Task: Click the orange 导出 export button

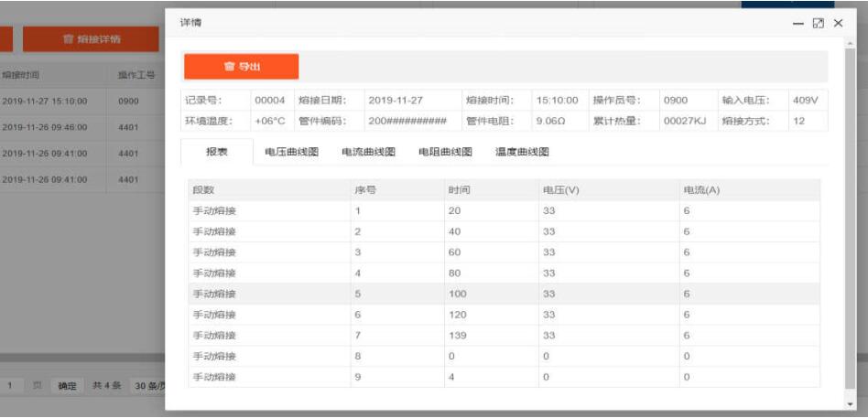Action: click(x=241, y=67)
